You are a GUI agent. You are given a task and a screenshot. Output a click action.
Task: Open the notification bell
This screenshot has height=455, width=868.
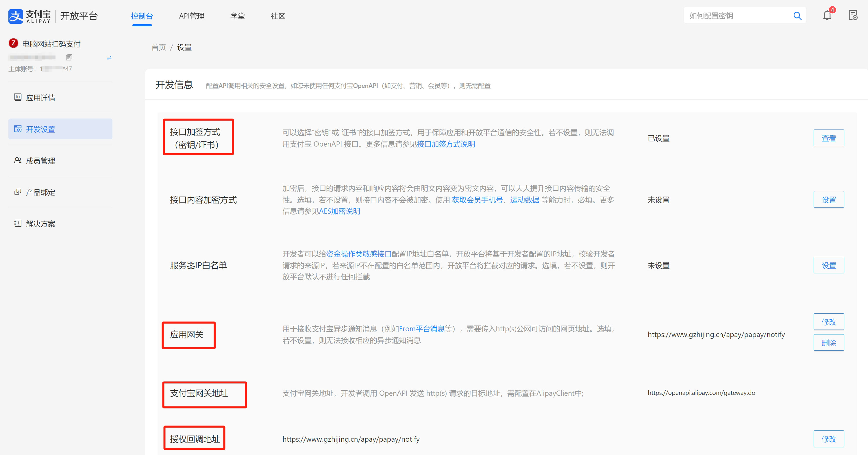coord(827,16)
